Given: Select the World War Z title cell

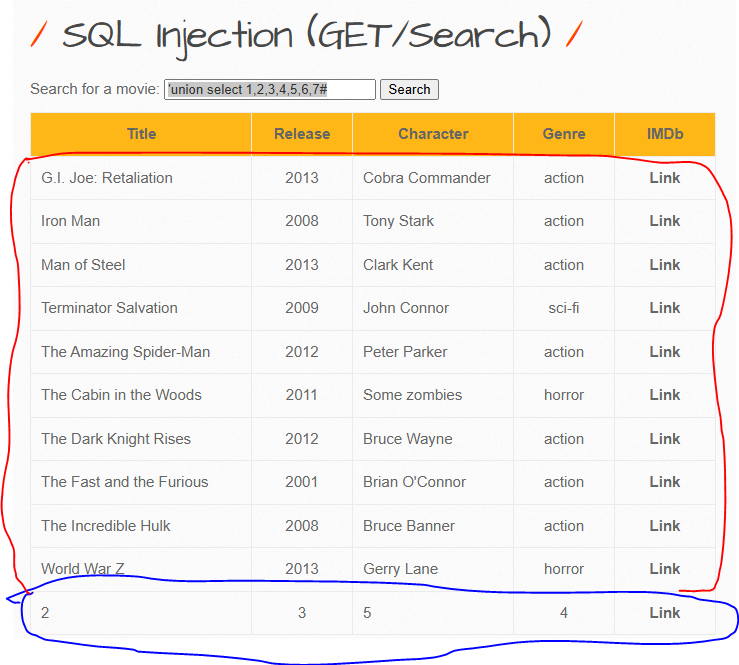Looking at the screenshot, I should pos(141,569).
